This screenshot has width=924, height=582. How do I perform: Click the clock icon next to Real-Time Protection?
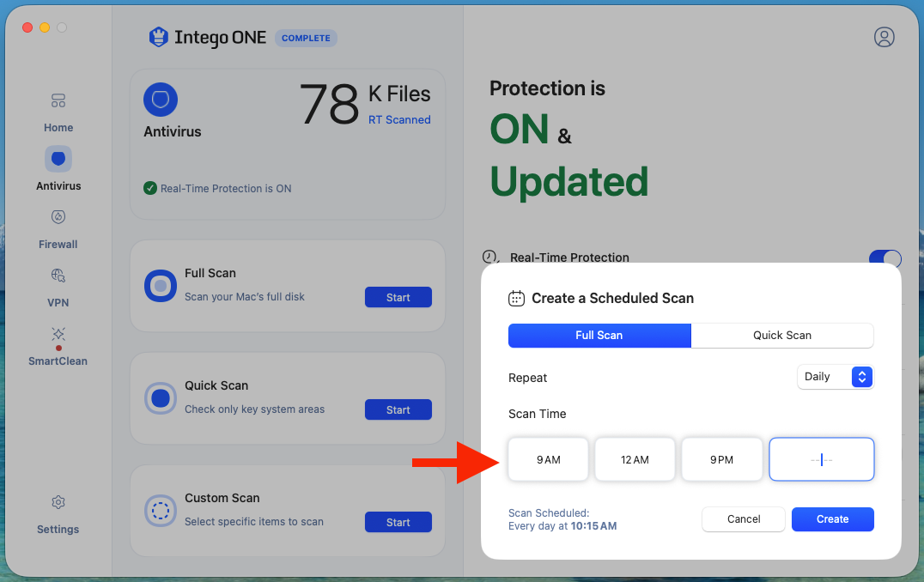[490, 257]
